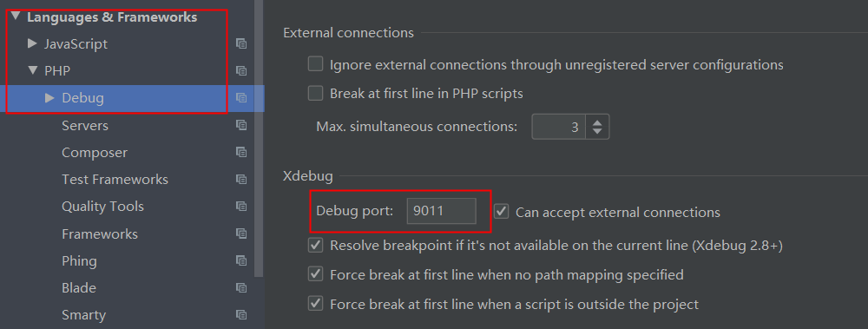Select the Phing settings entry

(x=79, y=261)
